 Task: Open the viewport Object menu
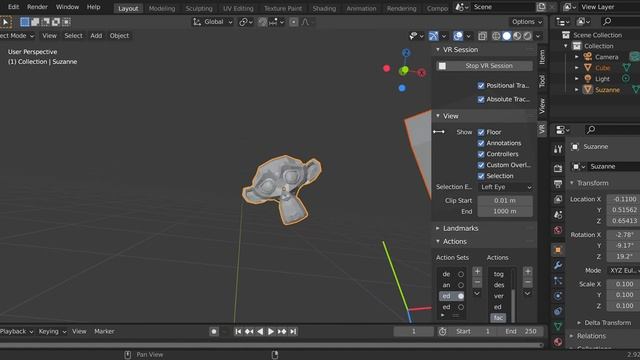[x=119, y=36]
